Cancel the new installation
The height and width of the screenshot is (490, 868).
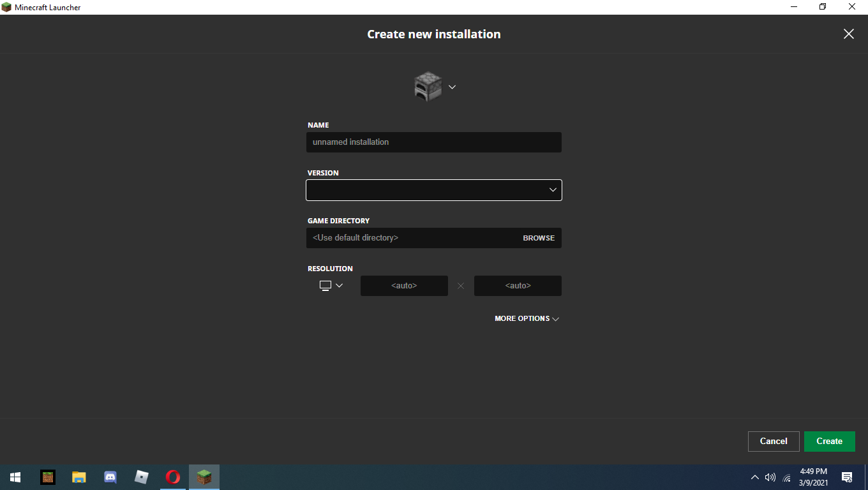pyautogui.click(x=774, y=441)
